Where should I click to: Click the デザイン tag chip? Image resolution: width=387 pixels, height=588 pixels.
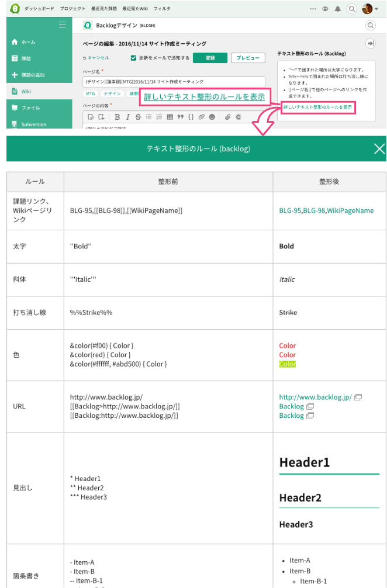pyautogui.click(x=112, y=94)
